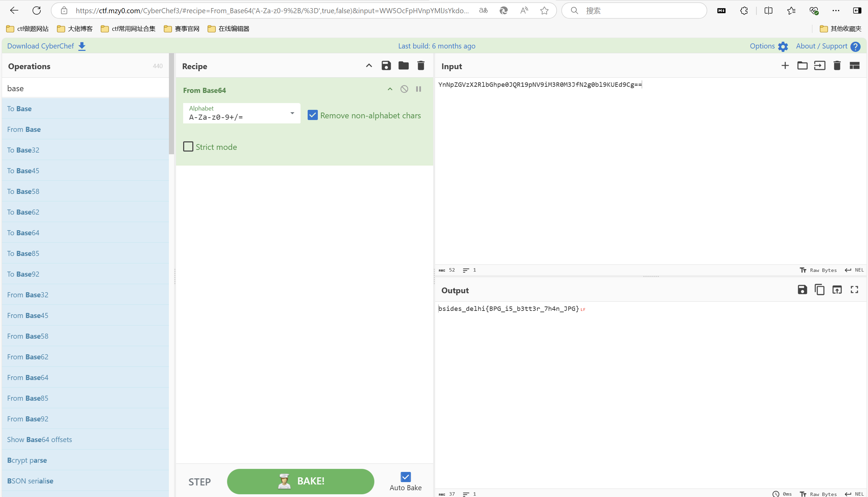Click the operations search field
The image size is (868, 497).
(85, 88)
